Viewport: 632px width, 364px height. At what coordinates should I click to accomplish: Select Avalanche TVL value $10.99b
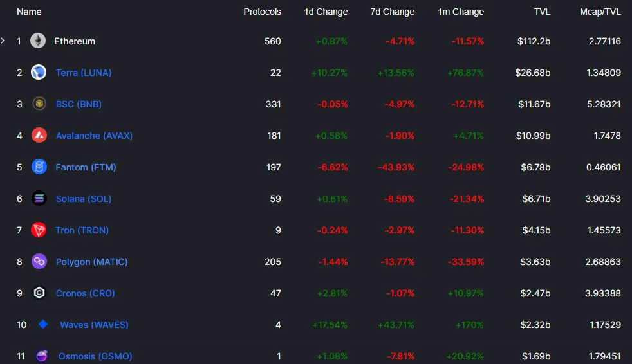click(533, 136)
